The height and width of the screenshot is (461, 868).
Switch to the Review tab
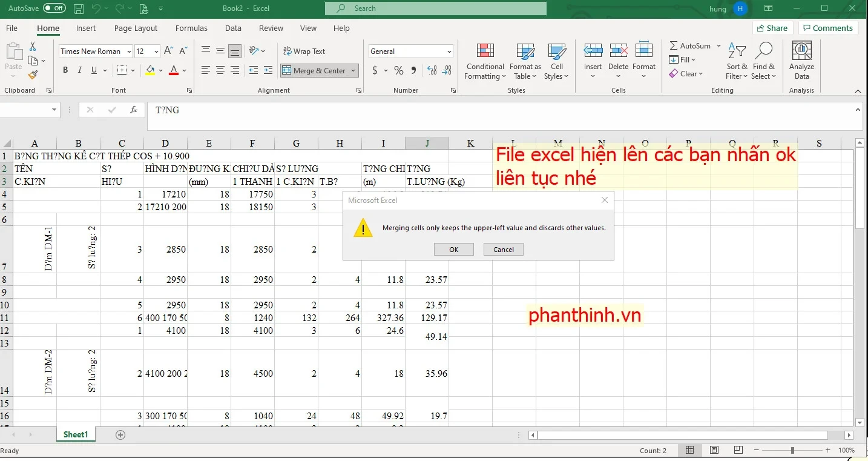point(271,28)
